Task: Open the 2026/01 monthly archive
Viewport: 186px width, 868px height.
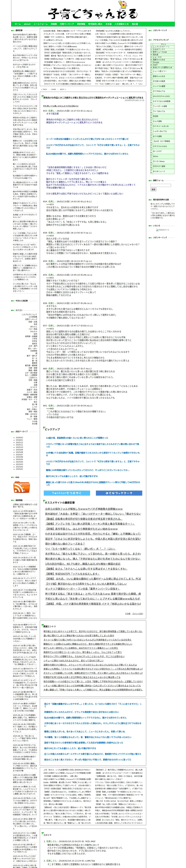Action: (x=19, y=440)
